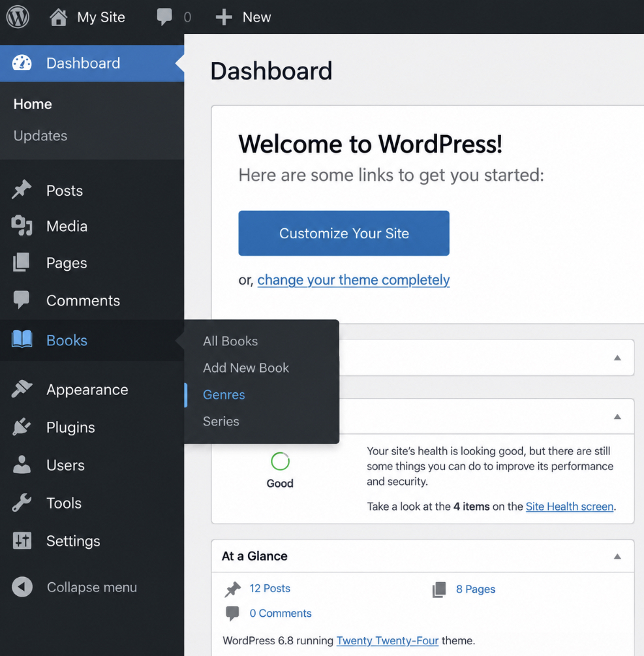This screenshot has width=644, height=656.
Task: Click New in the admin bar
Action: 257,17
